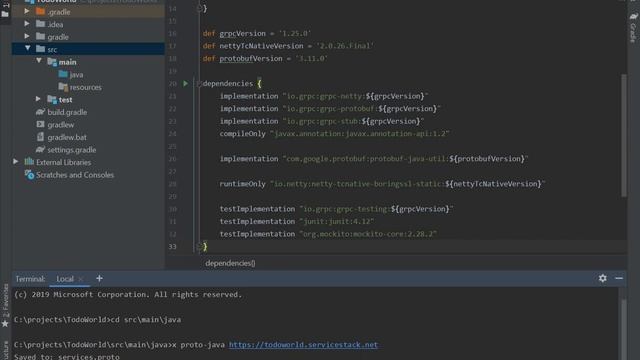Click the build.gradle file icon
The image size is (640, 360).
coord(40,112)
